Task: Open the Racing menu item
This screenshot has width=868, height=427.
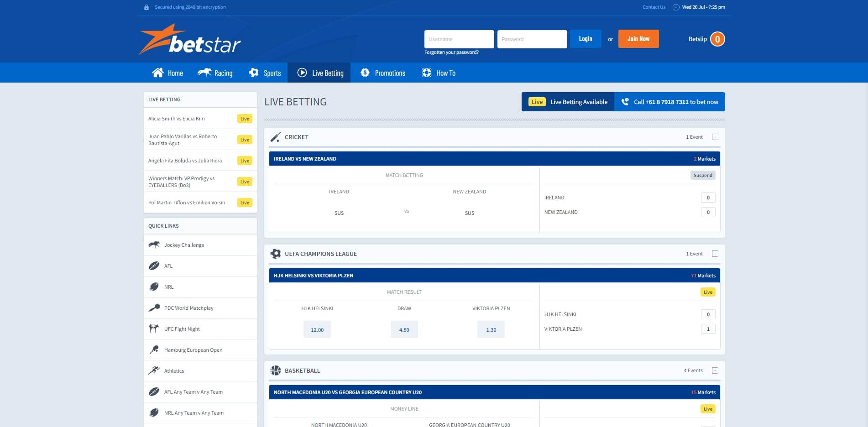Action: (x=215, y=73)
